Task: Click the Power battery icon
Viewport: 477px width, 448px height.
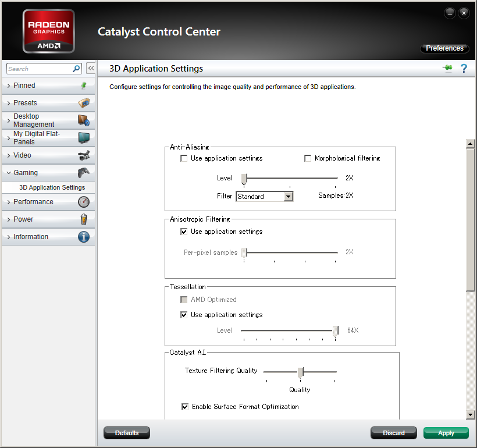Action: pyautogui.click(x=84, y=219)
